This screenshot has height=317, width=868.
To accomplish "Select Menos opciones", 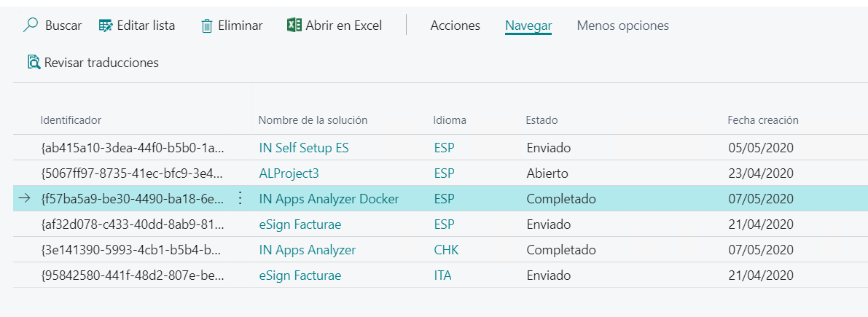I will 623,26.
